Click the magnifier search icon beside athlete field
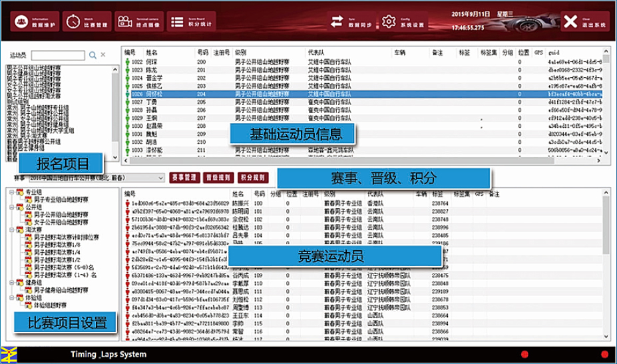The image size is (617, 364). [93, 55]
